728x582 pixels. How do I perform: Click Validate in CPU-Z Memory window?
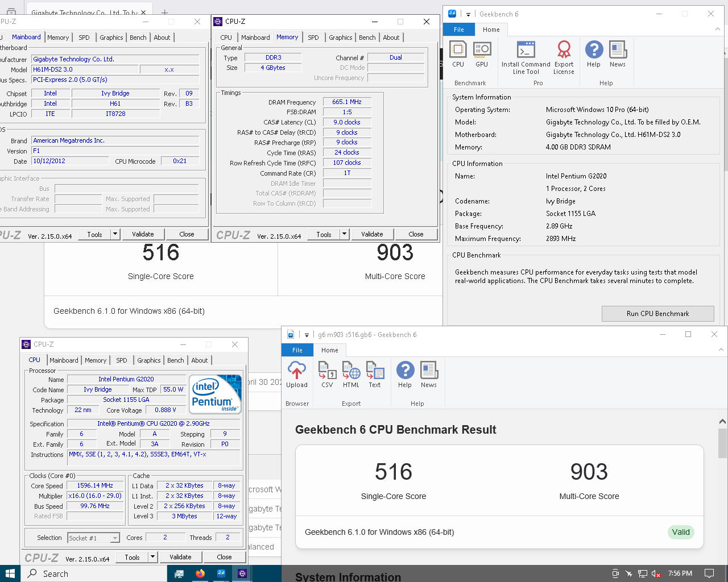point(372,234)
